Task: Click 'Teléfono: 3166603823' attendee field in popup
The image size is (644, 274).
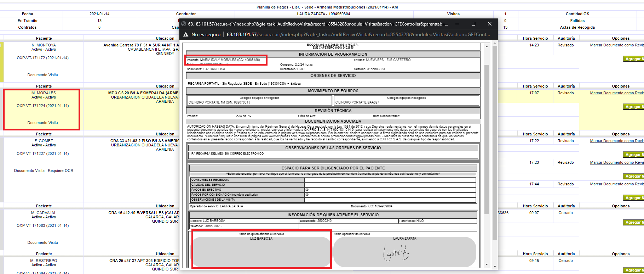Action: tap(244, 226)
